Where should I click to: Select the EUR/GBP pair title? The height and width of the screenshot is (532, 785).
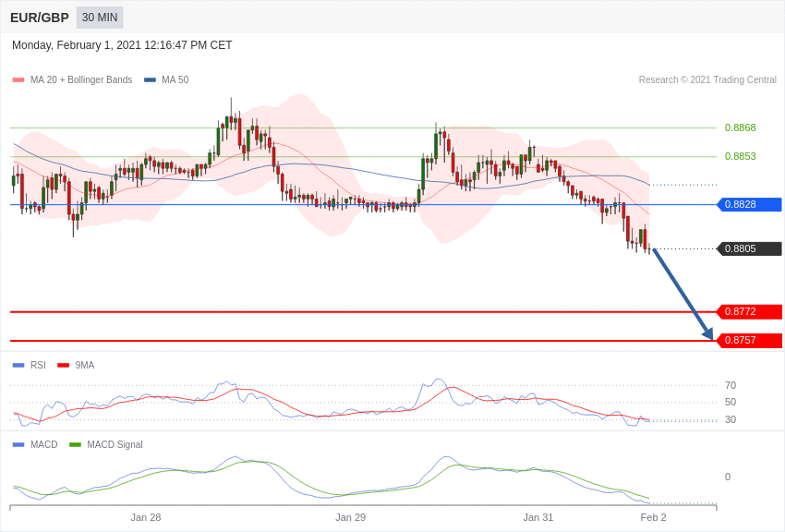[x=40, y=18]
